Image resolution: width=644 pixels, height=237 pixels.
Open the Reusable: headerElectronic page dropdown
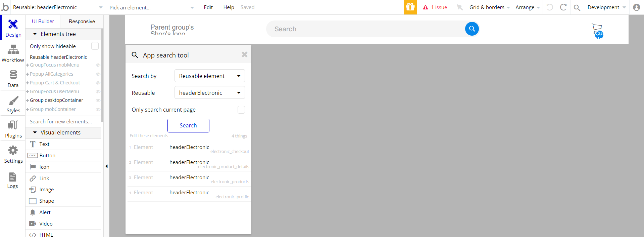coord(58,7)
